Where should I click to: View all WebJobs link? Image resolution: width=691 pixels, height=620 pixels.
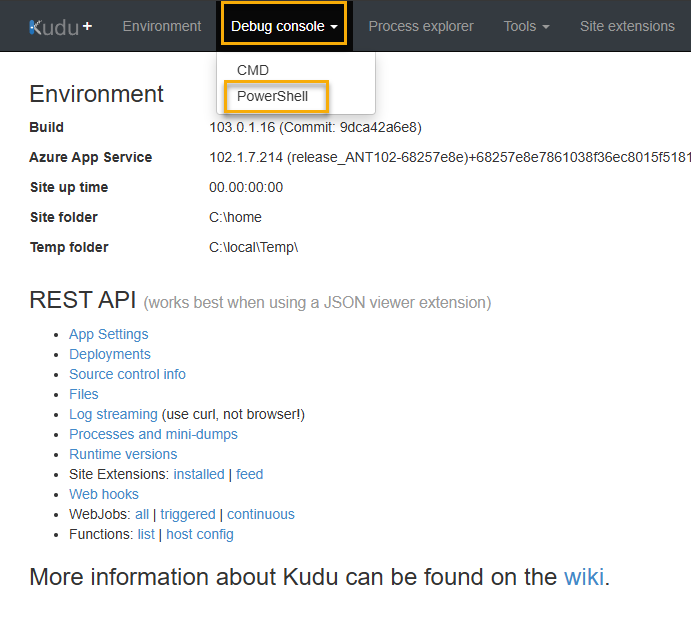[142, 514]
